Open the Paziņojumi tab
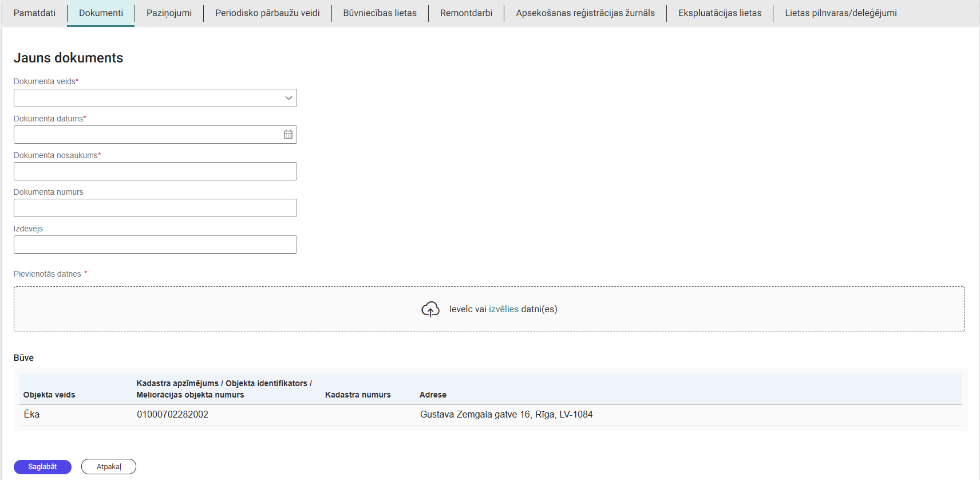 pos(169,13)
